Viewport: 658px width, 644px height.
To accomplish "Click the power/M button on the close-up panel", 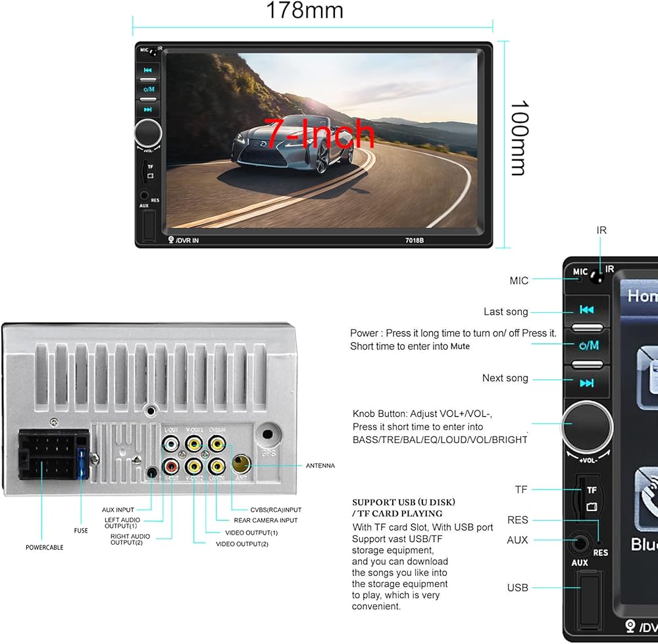I will 588,345.
